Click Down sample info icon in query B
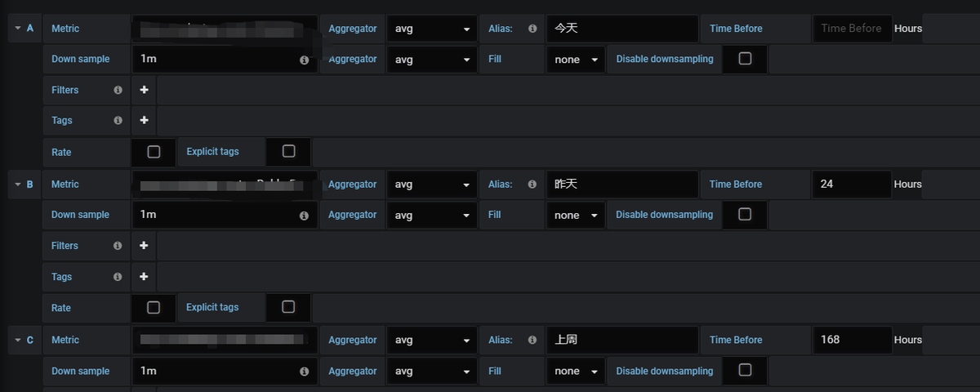The image size is (980, 392). [x=304, y=216]
